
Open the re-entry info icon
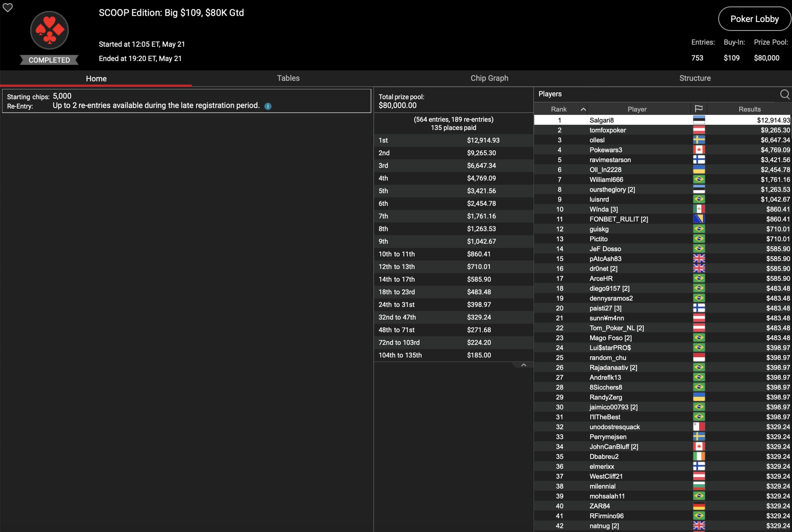[268, 106]
